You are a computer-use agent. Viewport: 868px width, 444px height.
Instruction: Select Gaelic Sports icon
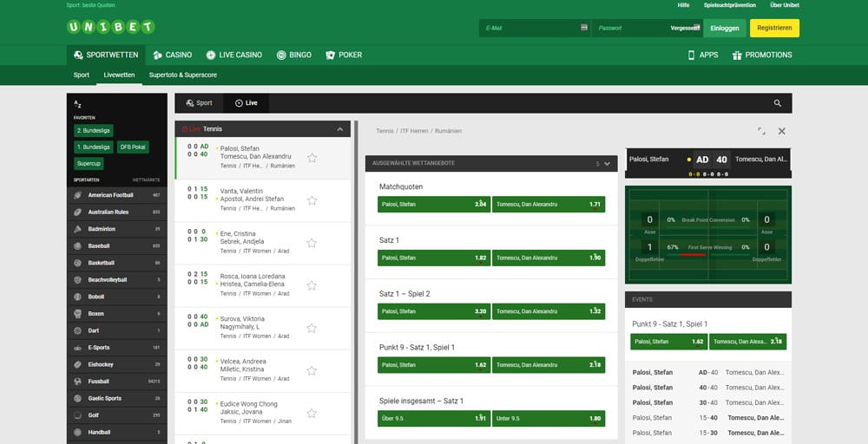tap(77, 399)
